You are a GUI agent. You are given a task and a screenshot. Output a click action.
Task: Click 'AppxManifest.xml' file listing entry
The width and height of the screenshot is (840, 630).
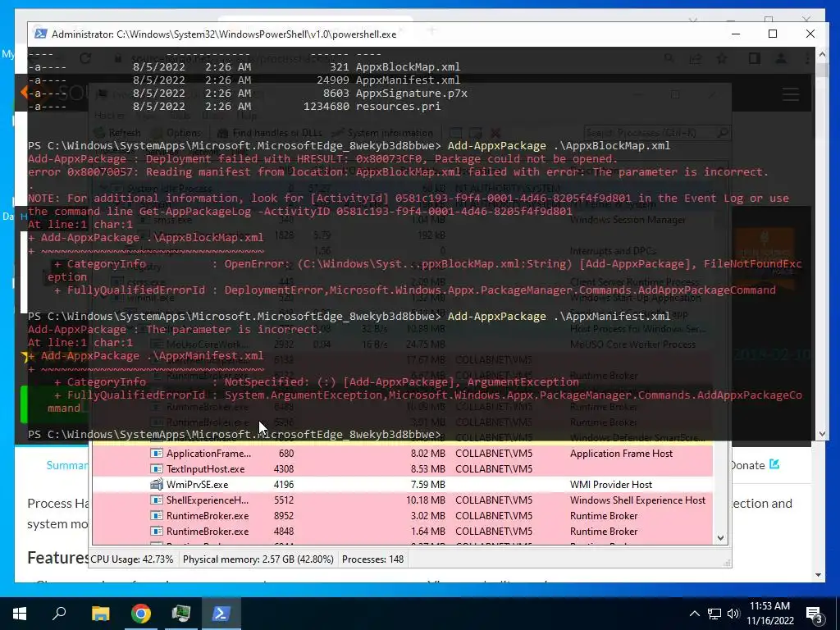click(408, 80)
